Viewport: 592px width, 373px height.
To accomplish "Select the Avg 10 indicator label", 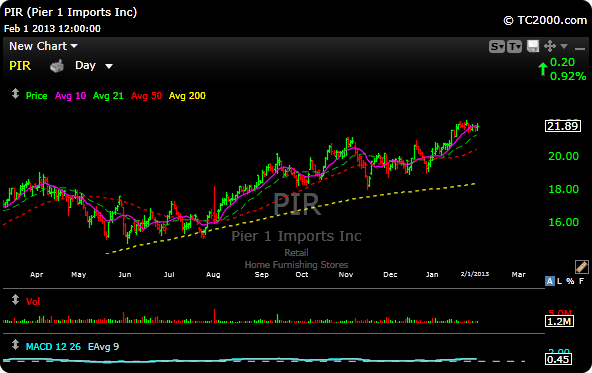I will click(x=70, y=96).
